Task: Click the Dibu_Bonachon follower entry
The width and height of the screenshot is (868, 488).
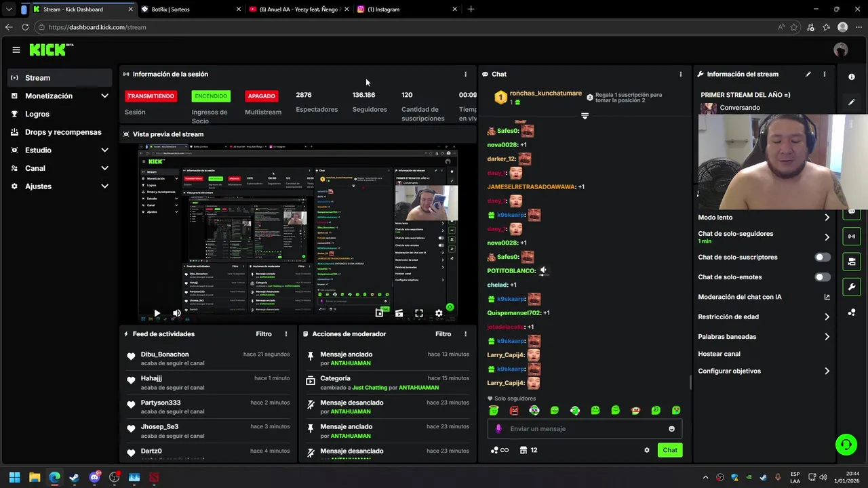Action: (x=208, y=359)
